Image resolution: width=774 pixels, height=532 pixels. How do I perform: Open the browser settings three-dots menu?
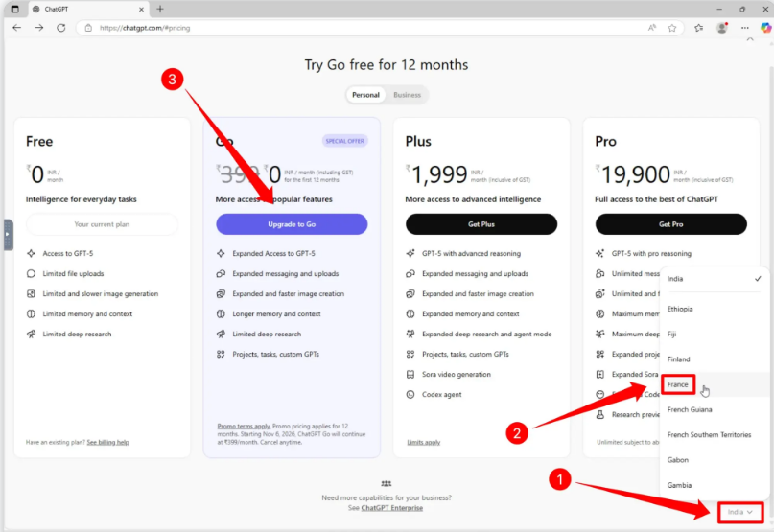coord(744,28)
